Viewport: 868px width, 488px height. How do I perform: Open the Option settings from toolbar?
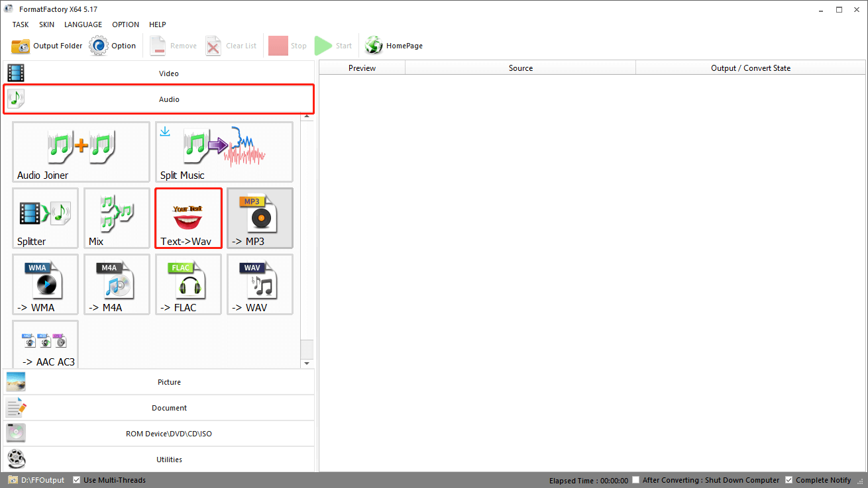pos(113,46)
